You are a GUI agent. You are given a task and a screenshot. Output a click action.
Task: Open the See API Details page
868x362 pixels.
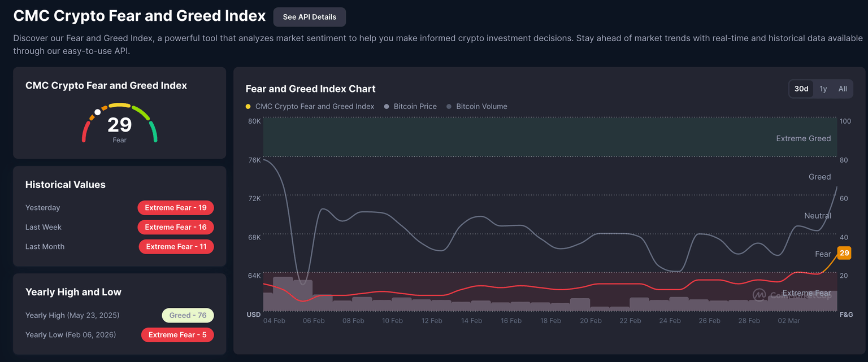click(310, 17)
